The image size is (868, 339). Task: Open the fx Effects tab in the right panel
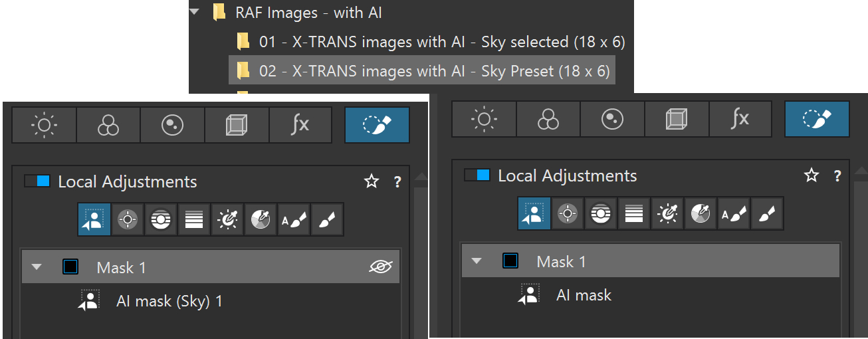pos(740,119)
